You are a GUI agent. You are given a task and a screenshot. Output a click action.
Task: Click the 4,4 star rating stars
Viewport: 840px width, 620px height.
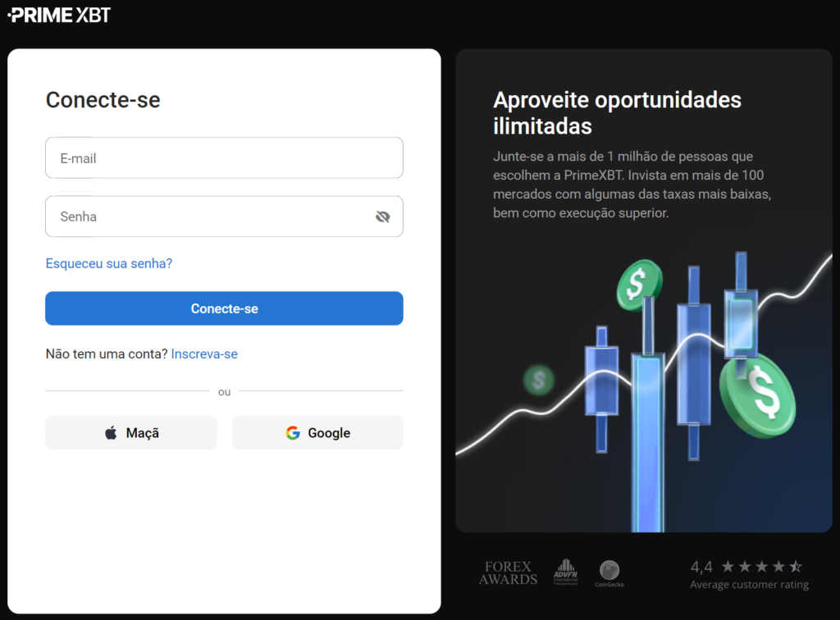[760, 565]
